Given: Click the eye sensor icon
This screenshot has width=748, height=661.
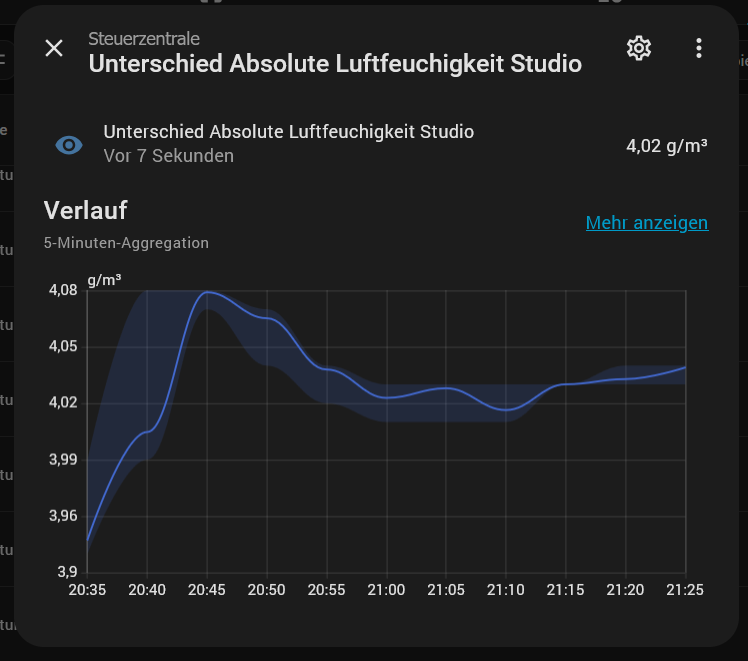Looking at the screenshot, I should [x=69, y=145].
